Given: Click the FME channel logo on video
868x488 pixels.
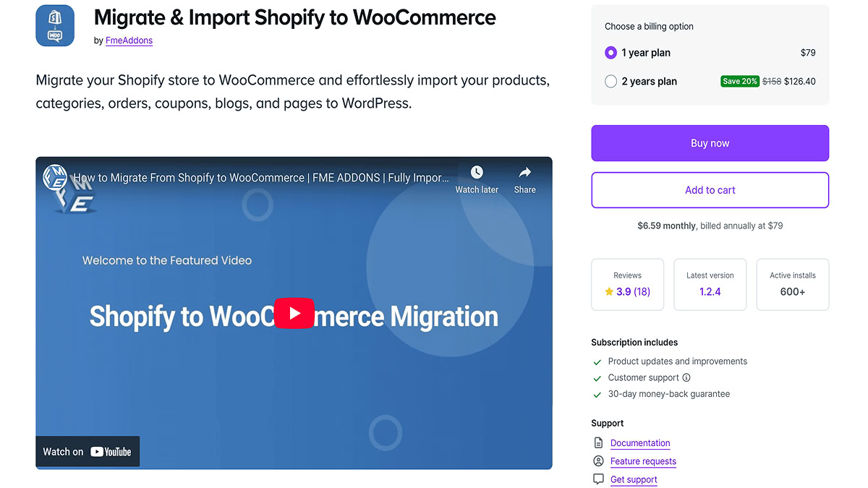Looking at the screenshot, I should point(55,176).
